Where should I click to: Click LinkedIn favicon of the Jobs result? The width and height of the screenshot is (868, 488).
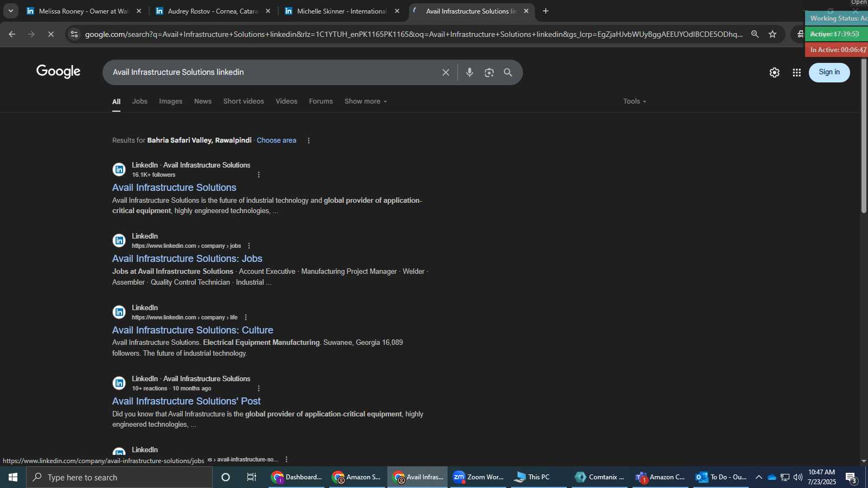pyautogui.click(x=119, y=241)
